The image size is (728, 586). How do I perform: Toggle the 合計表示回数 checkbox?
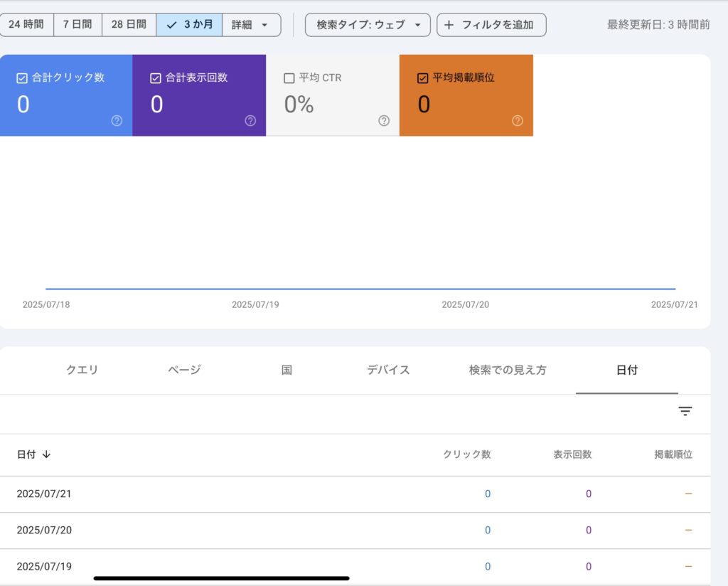[156, 78]
